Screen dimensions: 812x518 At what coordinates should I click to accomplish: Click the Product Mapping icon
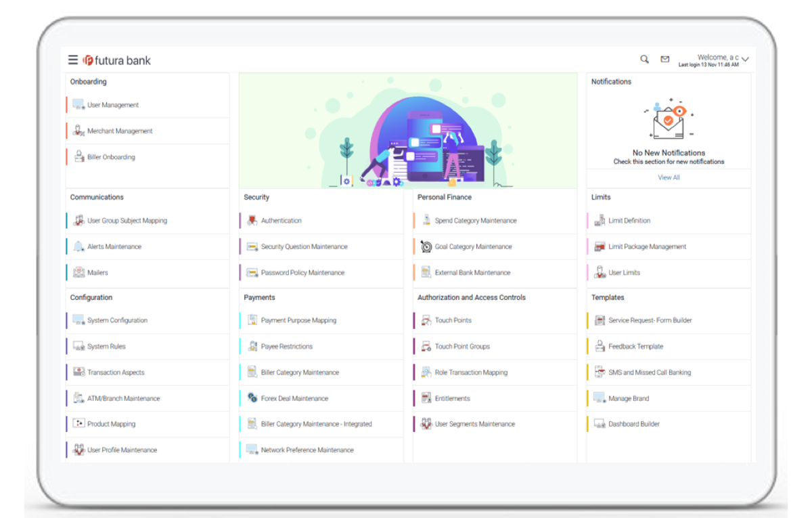click(78, 424)
